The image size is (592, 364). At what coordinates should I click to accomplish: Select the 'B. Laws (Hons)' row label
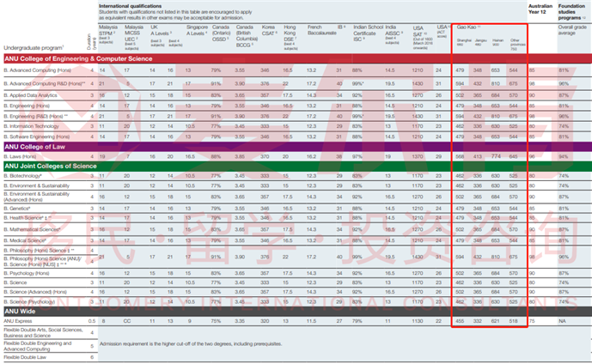[20, 156]
